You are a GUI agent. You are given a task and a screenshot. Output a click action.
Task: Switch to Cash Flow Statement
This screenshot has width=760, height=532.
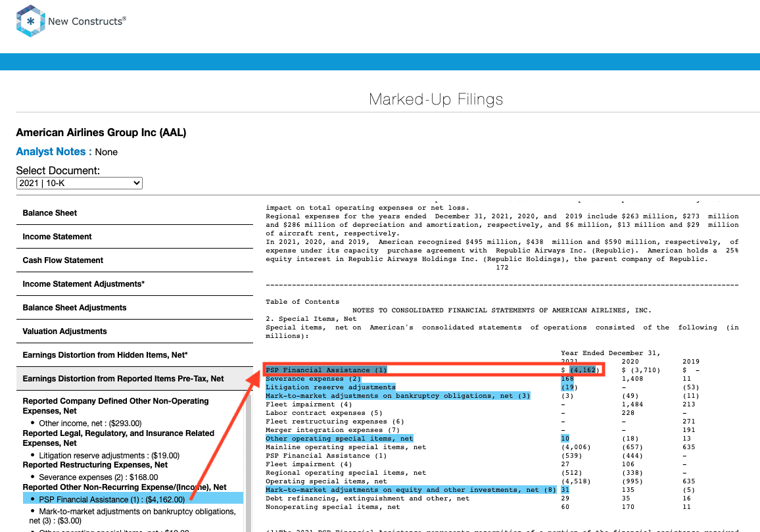(x=135, y=260)
